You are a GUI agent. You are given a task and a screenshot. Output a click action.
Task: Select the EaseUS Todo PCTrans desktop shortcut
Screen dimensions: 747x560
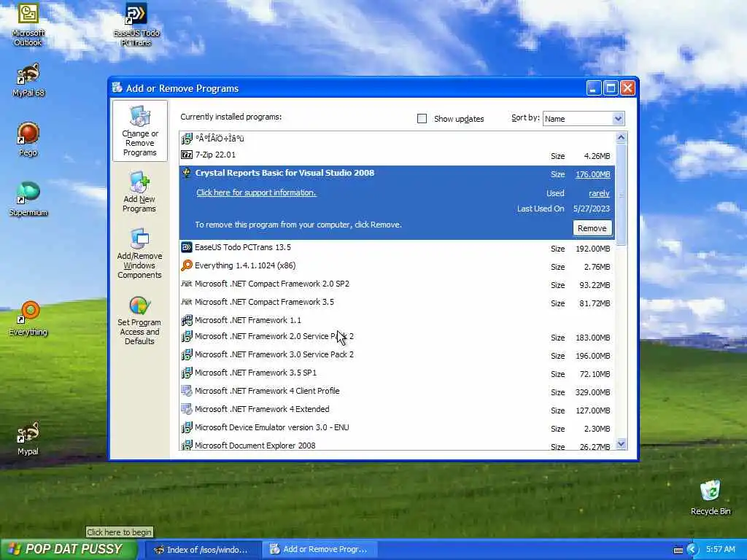point(136,24)
